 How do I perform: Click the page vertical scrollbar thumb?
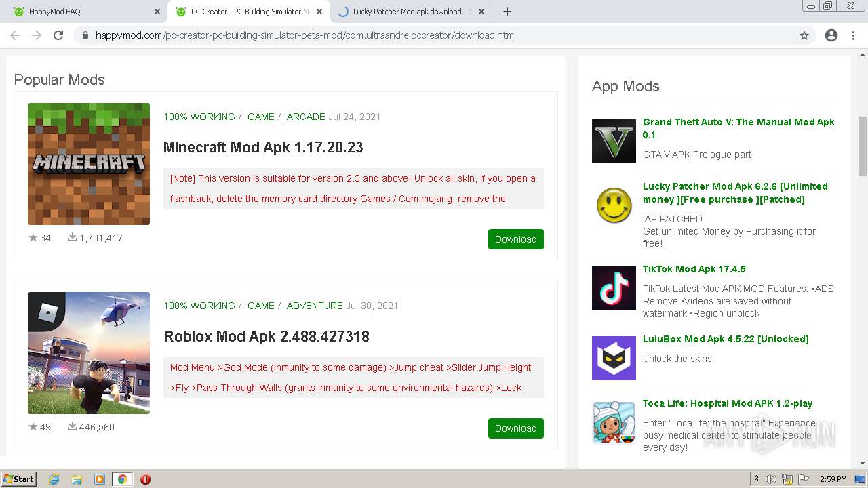[863, 146]
